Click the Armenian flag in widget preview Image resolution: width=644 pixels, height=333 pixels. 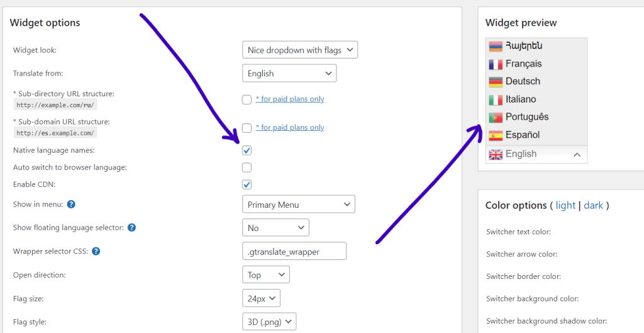tap(496, 47)
